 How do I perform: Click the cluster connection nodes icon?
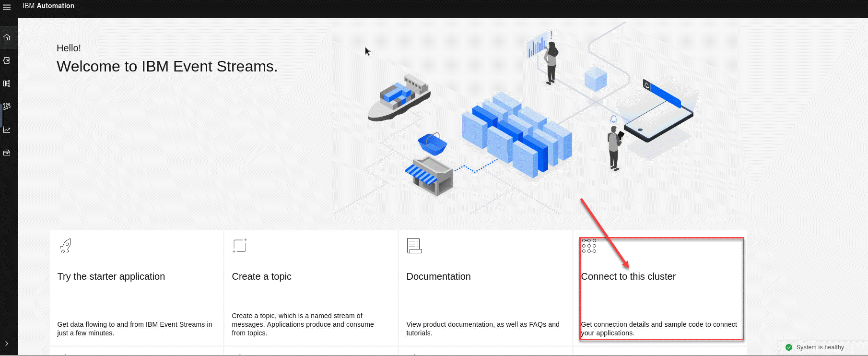589,246
